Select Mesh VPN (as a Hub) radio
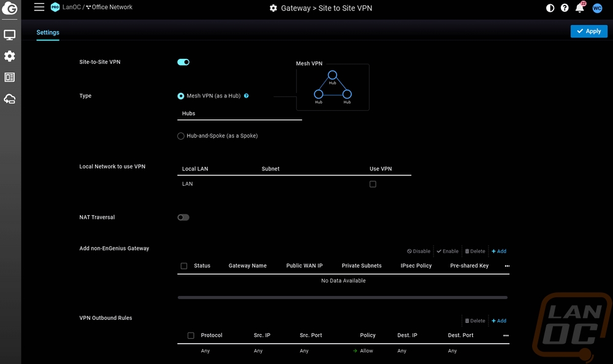Image resolution: width=613 pixels, height=364 pixels. (x=181, y=96)
